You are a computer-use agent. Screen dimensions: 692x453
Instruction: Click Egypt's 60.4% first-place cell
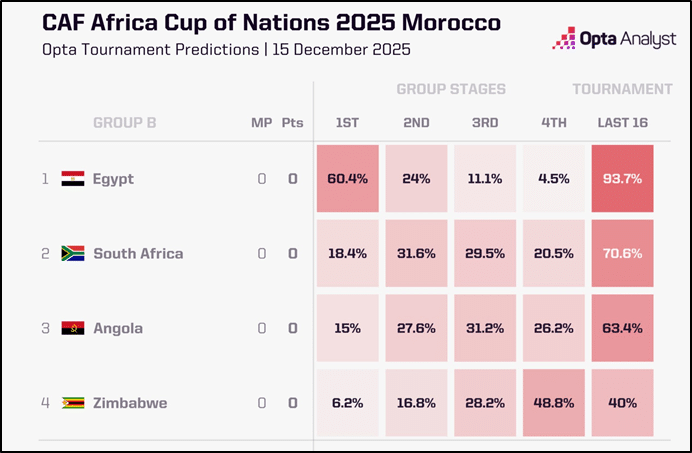[347, 179]
